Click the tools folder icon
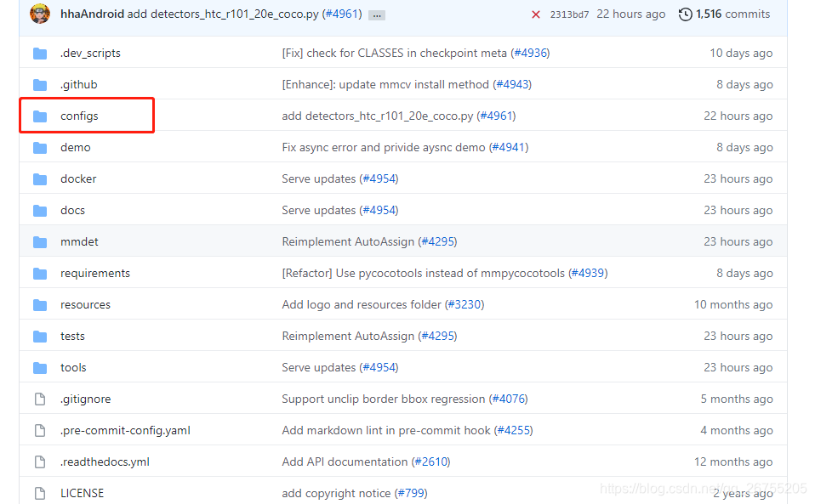815x504 pixels. point(39,367)
